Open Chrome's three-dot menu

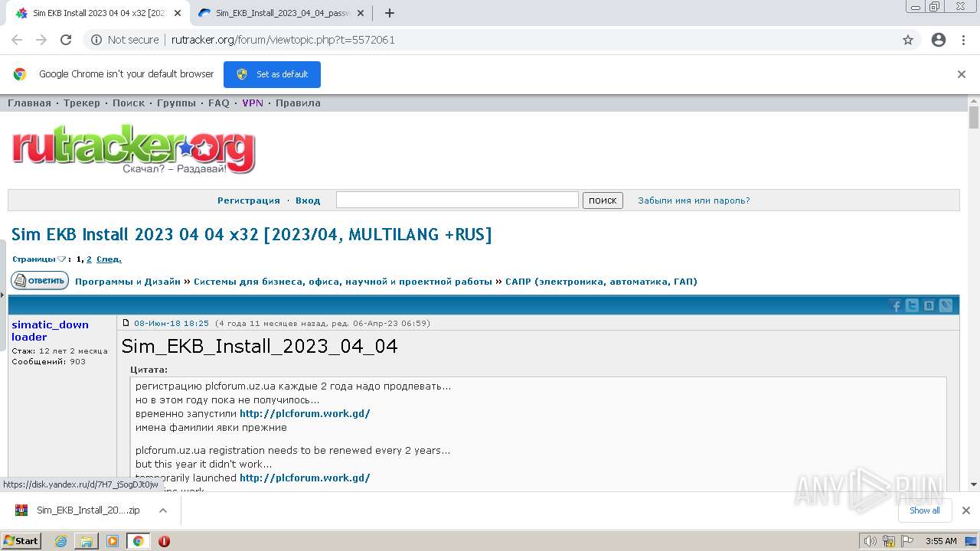[963, 40]
